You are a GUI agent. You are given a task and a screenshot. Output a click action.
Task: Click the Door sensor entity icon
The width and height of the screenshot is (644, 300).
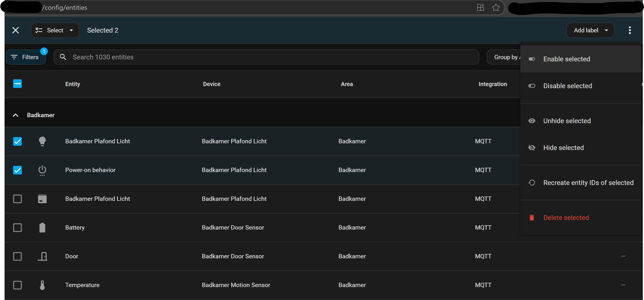[42, 256]
